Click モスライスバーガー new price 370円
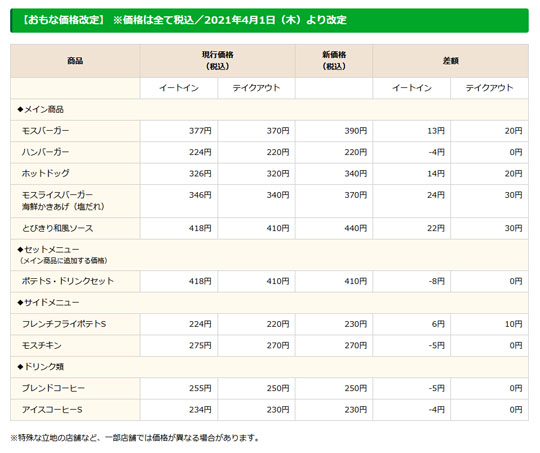The image size is (540, 453). point(356,195)
